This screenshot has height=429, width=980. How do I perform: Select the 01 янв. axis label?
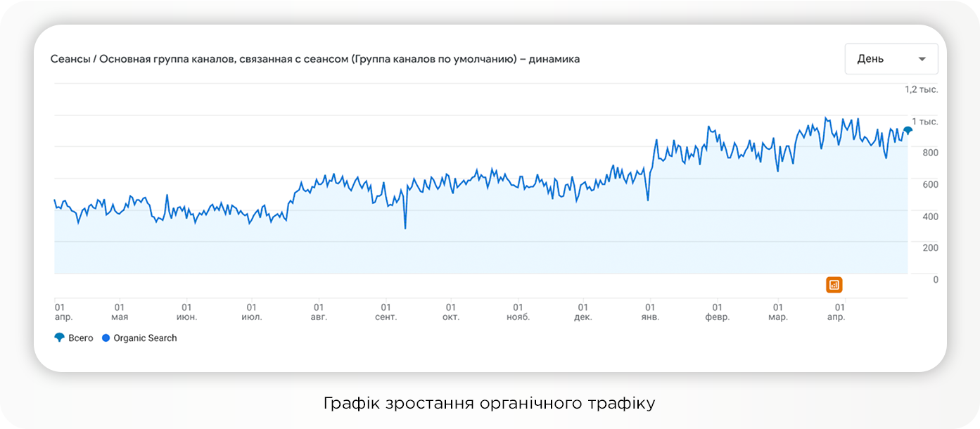(650, 312)
